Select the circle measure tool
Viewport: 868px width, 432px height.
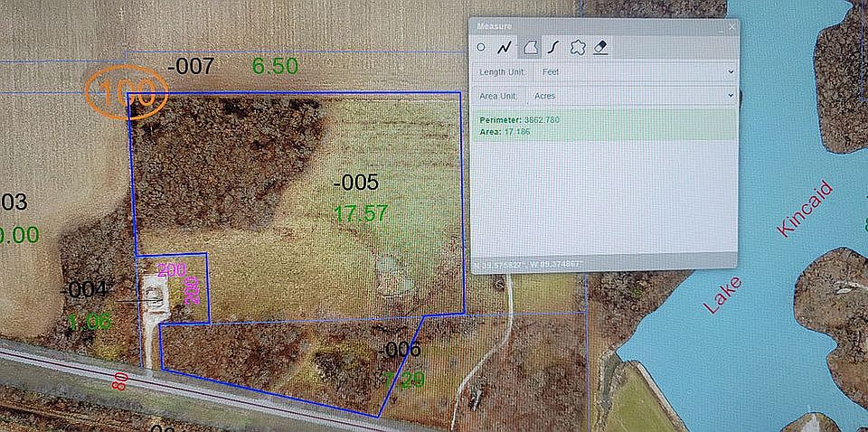(481, 48)
